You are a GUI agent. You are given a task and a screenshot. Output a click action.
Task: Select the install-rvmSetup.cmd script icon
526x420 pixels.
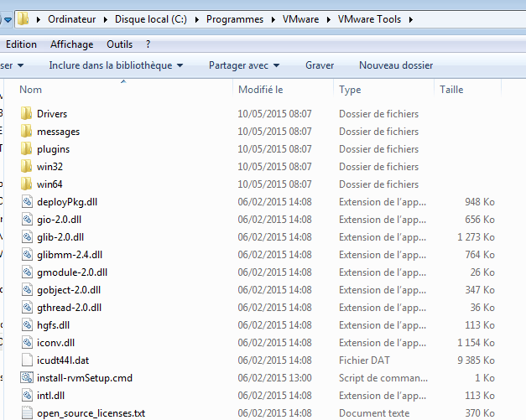(x=26, y=377)
